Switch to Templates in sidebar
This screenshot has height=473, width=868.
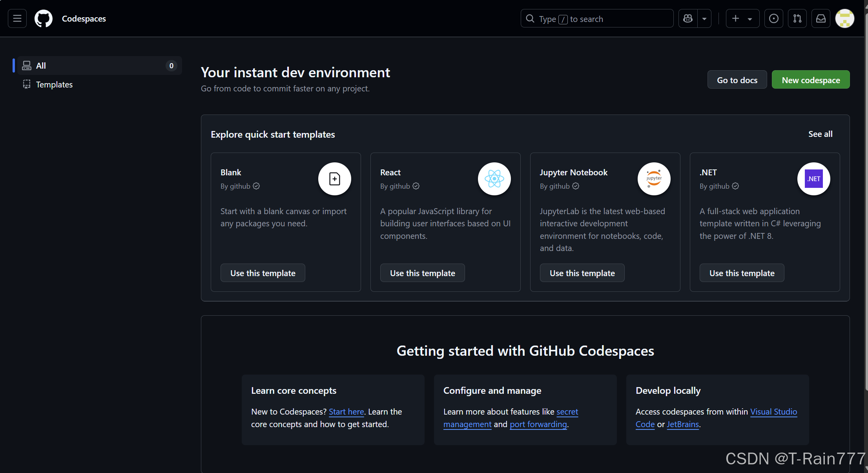point(54,84)
